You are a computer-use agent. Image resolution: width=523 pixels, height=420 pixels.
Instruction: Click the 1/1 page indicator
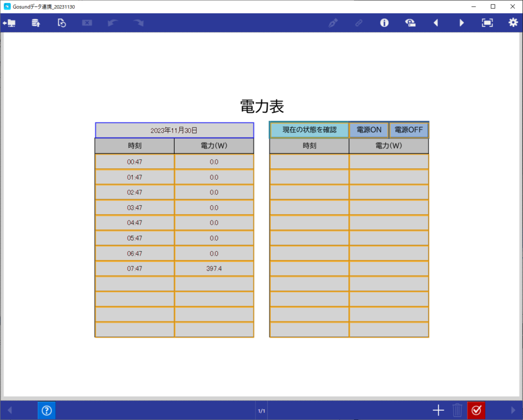point(261,411)
